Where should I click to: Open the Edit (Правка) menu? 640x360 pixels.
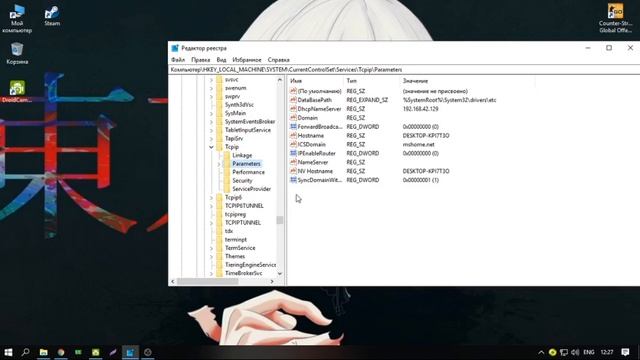200,60
